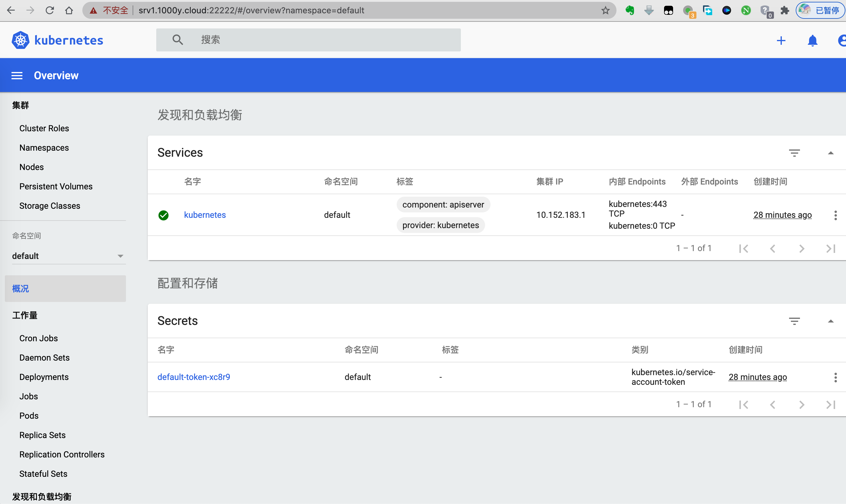Collapse the Secrets card

(x=831, y=321)
